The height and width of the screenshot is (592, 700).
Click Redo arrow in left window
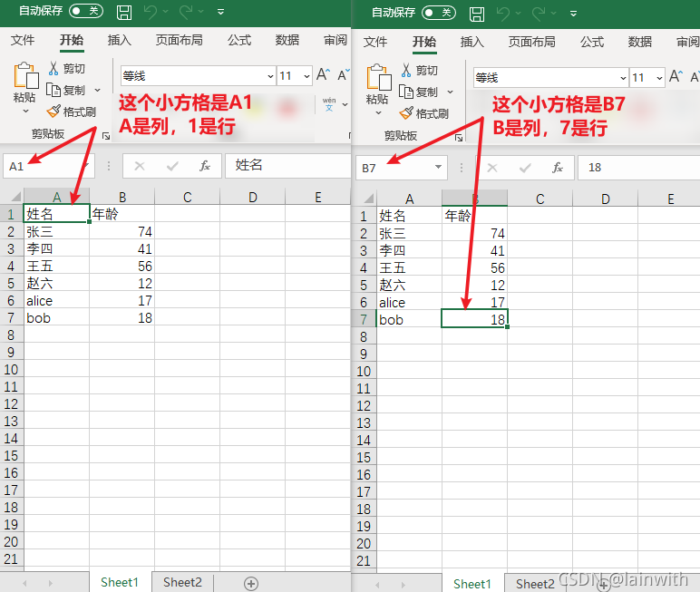tap(186, 12)
